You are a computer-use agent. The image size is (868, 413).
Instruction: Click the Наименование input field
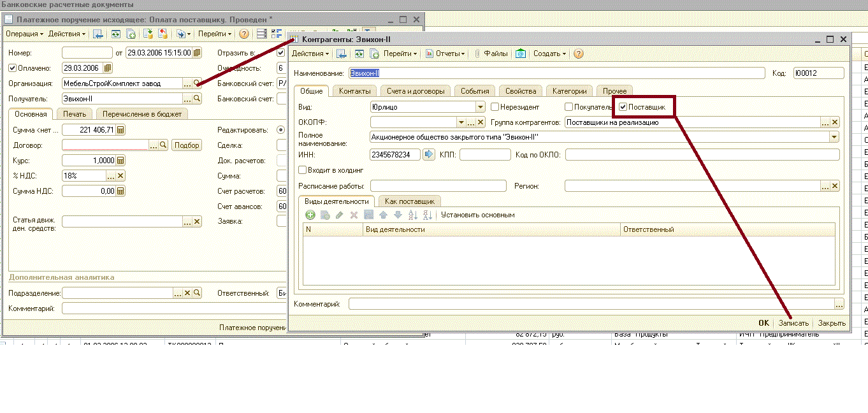pos(556,73)
